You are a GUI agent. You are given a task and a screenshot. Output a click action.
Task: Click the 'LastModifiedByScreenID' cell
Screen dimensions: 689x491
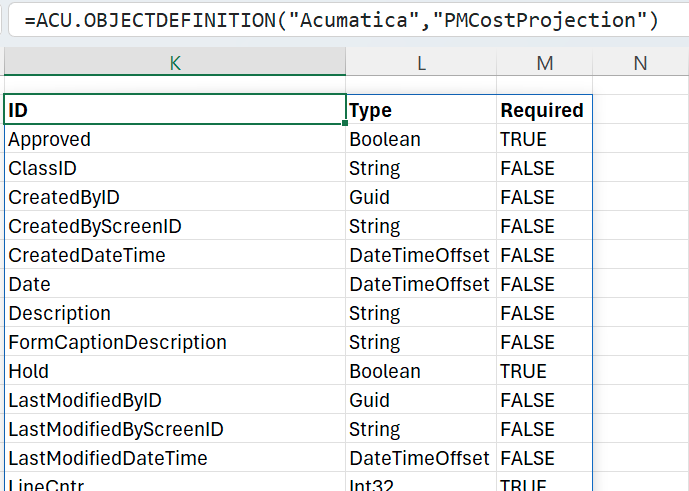175,429
